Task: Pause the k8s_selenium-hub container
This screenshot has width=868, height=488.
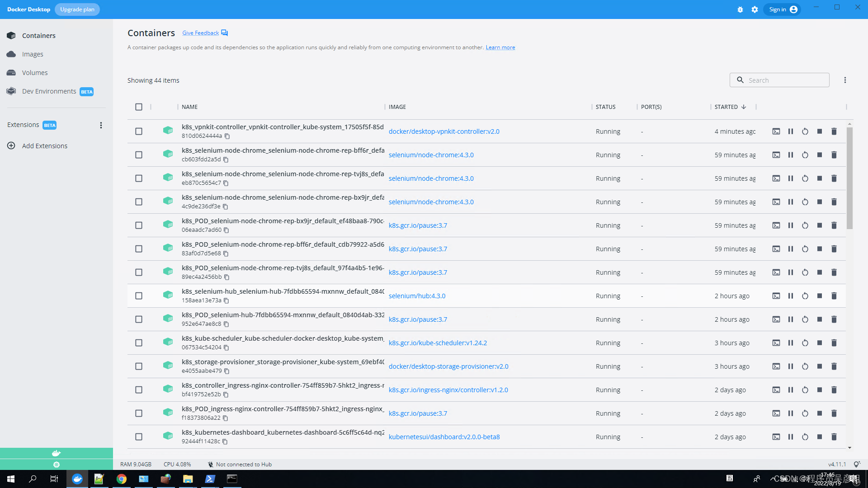Action: tap(791, 296)
